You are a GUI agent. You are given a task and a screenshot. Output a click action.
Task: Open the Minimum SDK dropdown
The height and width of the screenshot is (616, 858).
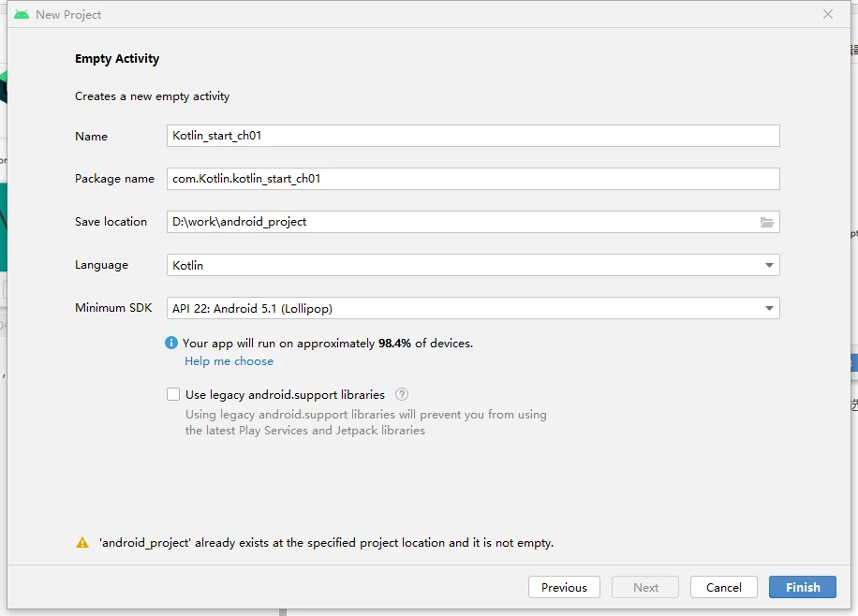(x=473, y=309)
